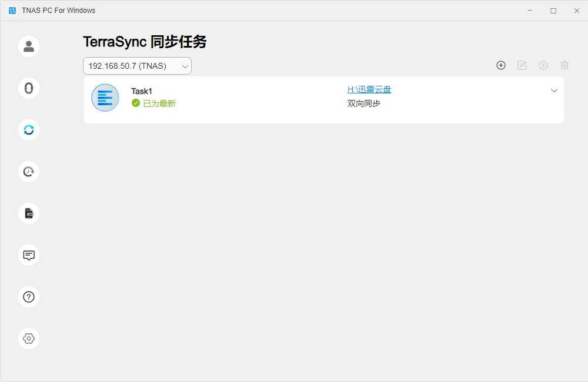The width and height of the screenshot is (588, 382).
Task: Maximize the TNAS PC window
Action: [553, 11]
